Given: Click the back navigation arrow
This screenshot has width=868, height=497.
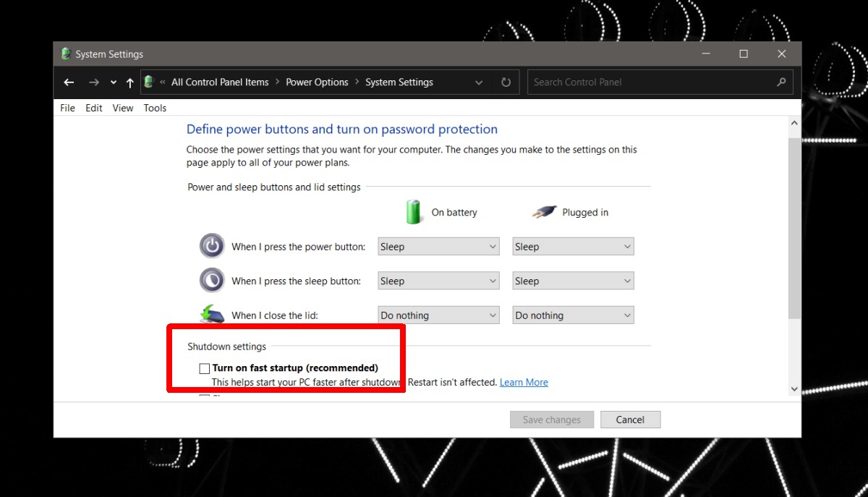Looking at the screenshot, I should point(69,82).
